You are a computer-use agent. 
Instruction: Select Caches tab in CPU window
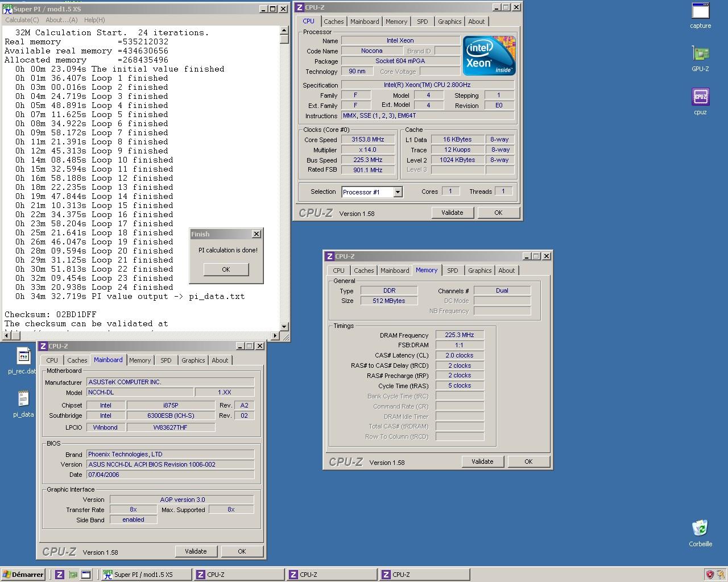click(334, 22)
